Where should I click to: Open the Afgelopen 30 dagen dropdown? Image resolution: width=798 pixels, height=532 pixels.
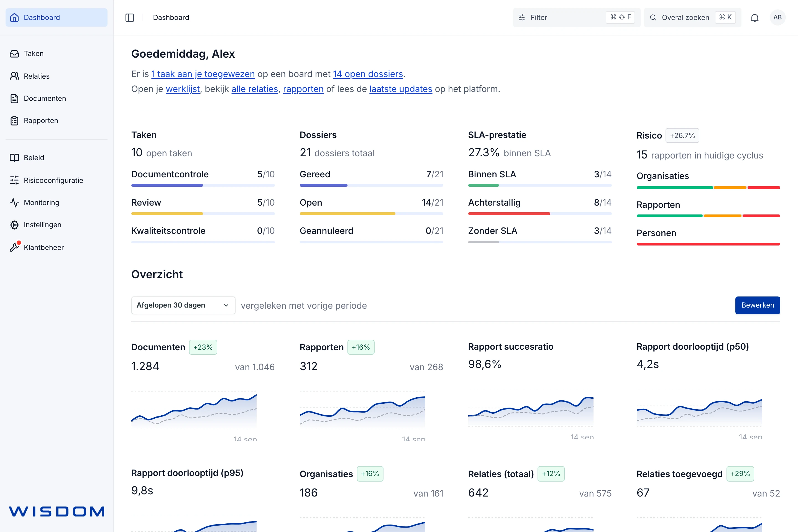183,305
